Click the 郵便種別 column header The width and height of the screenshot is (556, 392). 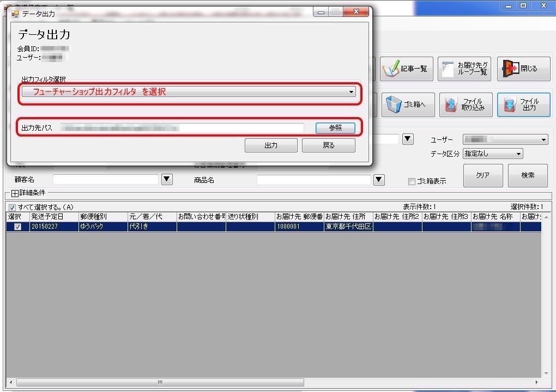point(103,217)
